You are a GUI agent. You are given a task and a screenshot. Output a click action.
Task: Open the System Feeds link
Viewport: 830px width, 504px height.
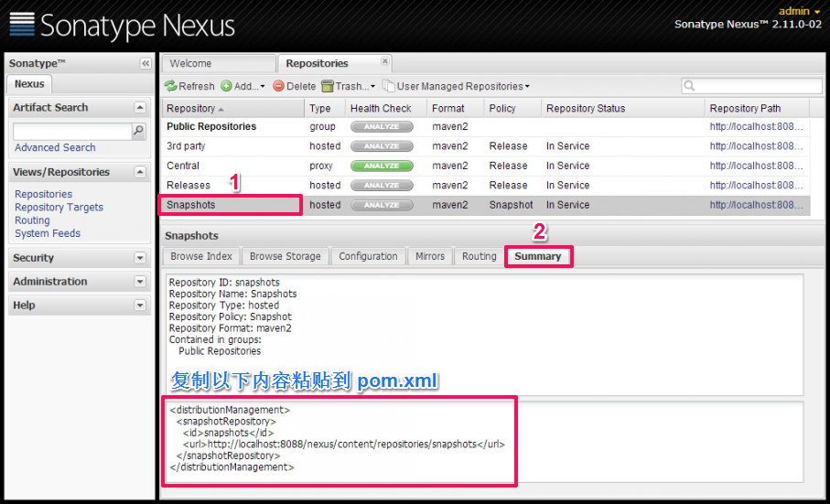(48, 233)
